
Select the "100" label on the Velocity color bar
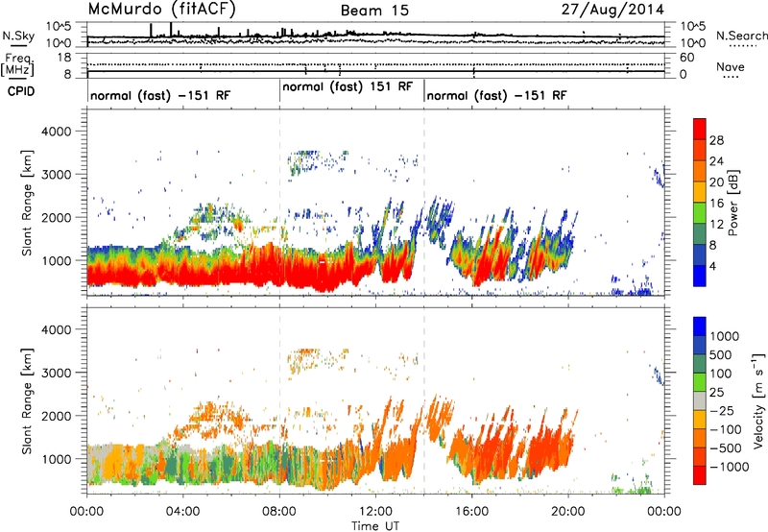click(x=721, y=374)
